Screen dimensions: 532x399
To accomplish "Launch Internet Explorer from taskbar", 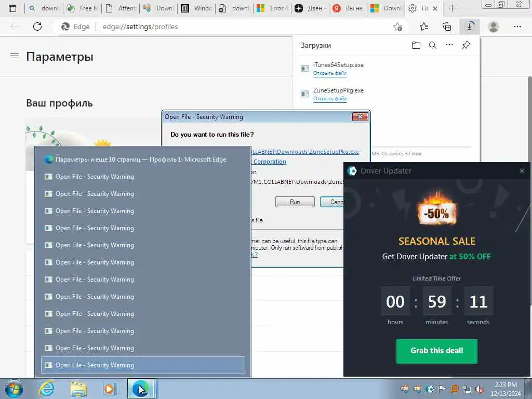I will pos(46,389).
